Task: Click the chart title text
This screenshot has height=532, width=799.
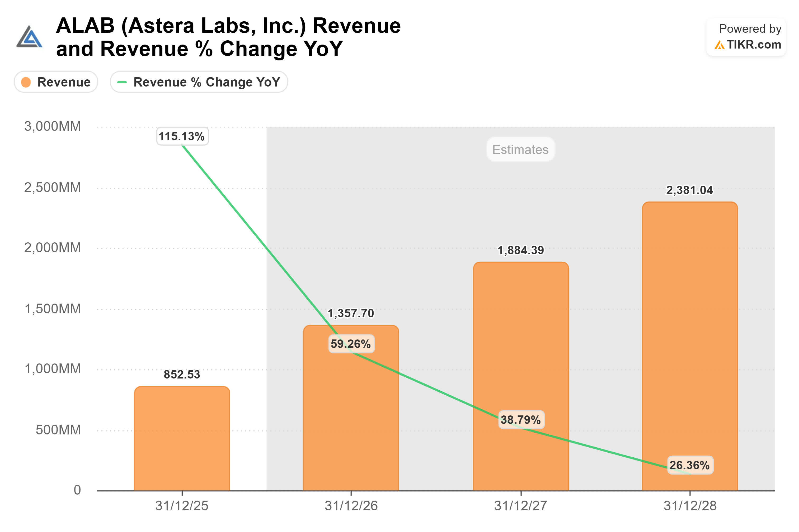Action: point(228,37)
